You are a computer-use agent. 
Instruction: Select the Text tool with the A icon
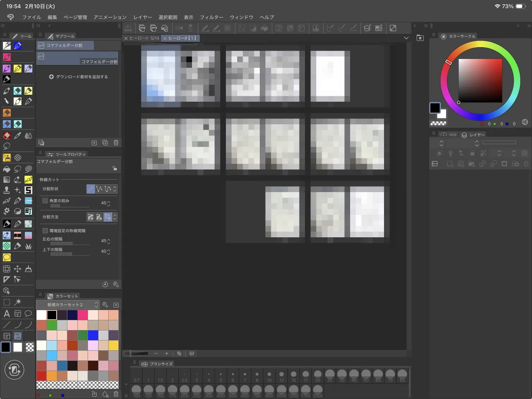tap(7, 314)
